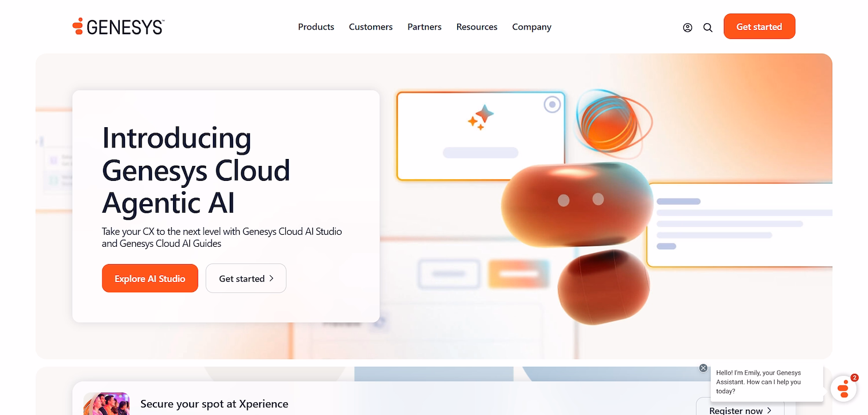Open the Resources navigation dropdown
The width and height of the screenshot is (868, 415).
click(477, 27)
